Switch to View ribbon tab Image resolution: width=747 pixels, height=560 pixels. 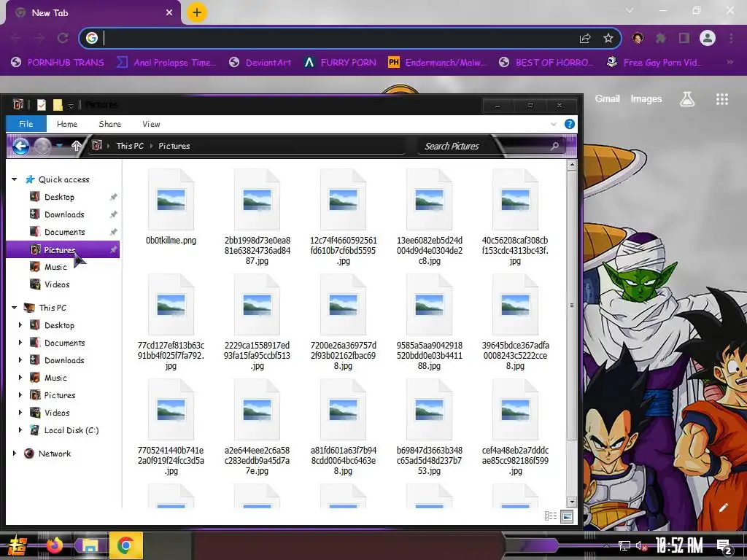[x=151, y=124]
